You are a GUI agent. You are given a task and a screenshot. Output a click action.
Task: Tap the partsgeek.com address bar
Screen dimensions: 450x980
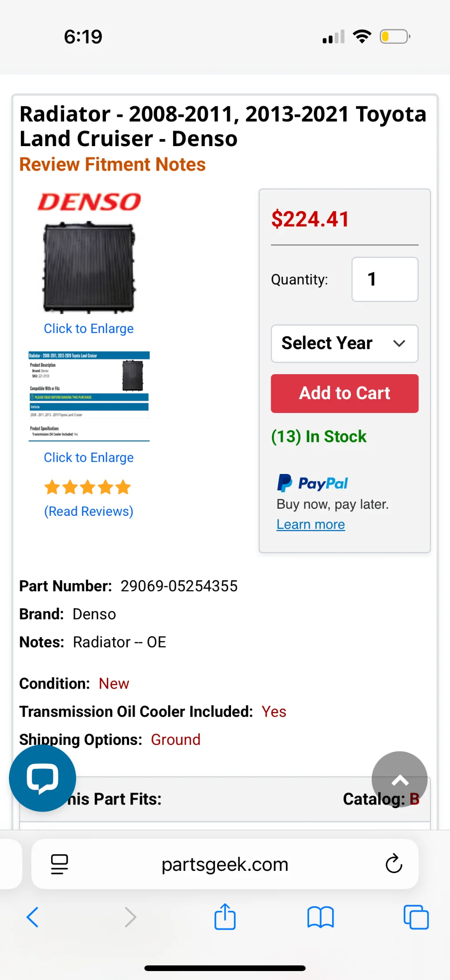[x=225, y=864]
